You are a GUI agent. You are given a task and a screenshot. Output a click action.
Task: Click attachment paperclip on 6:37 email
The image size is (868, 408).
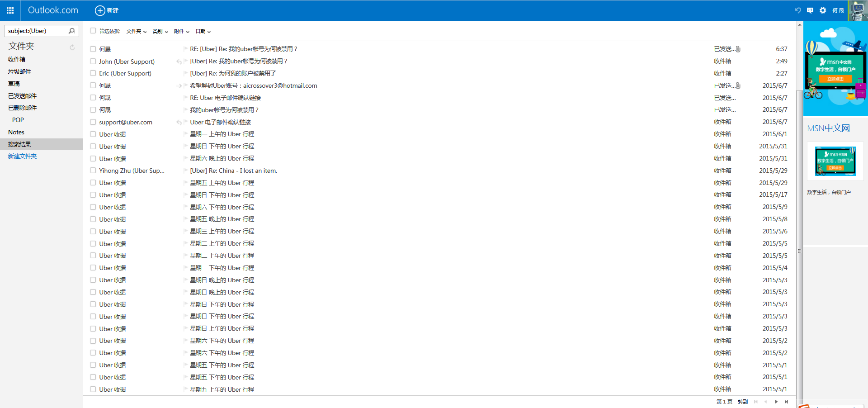738,49
